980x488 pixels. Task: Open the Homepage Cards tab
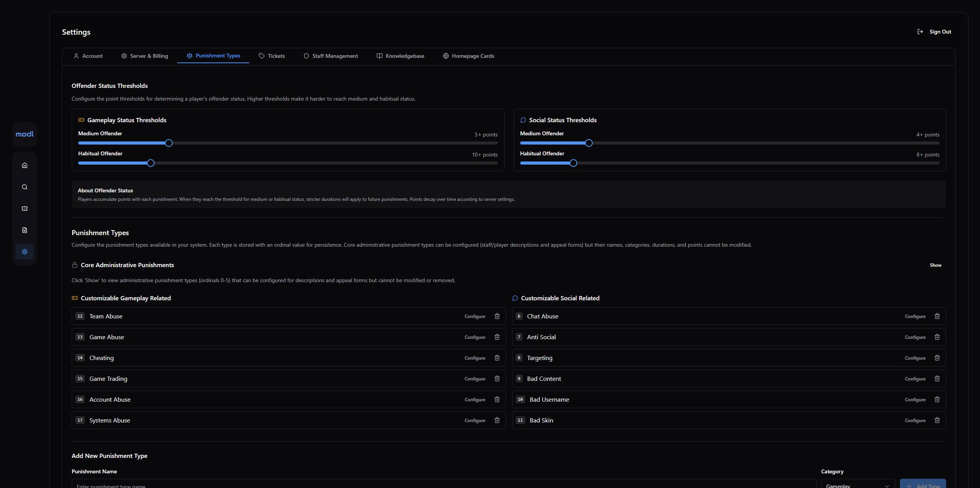[469, 56]
